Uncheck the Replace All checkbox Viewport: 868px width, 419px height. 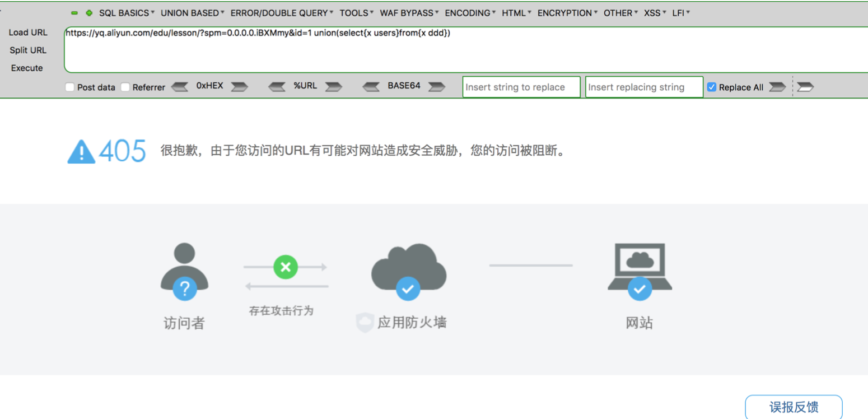(712, 87)
